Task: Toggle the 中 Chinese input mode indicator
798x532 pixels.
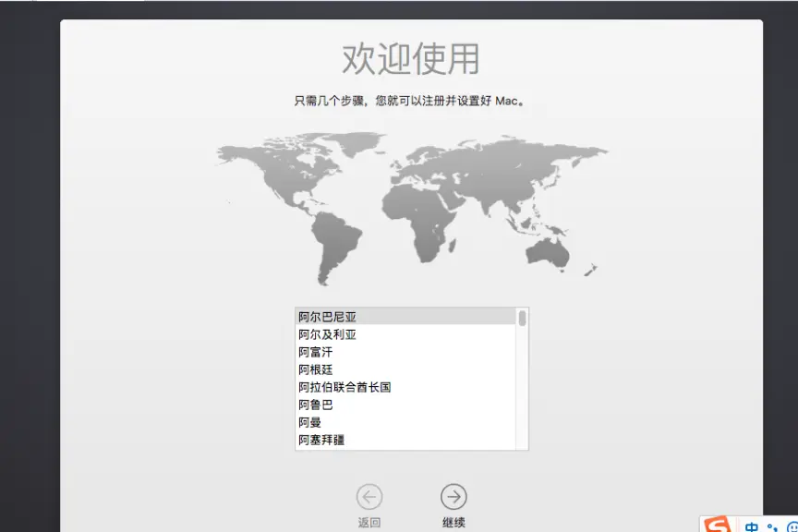Action: (x=751, y=527)
